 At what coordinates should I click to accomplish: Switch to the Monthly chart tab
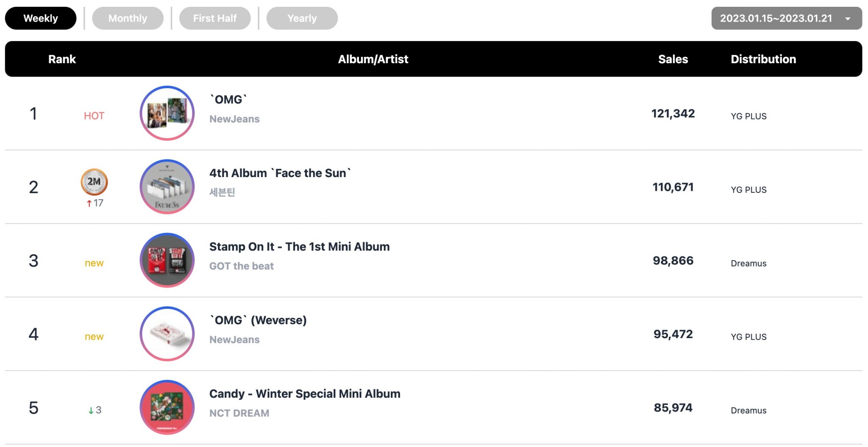[x=128, y=18]
